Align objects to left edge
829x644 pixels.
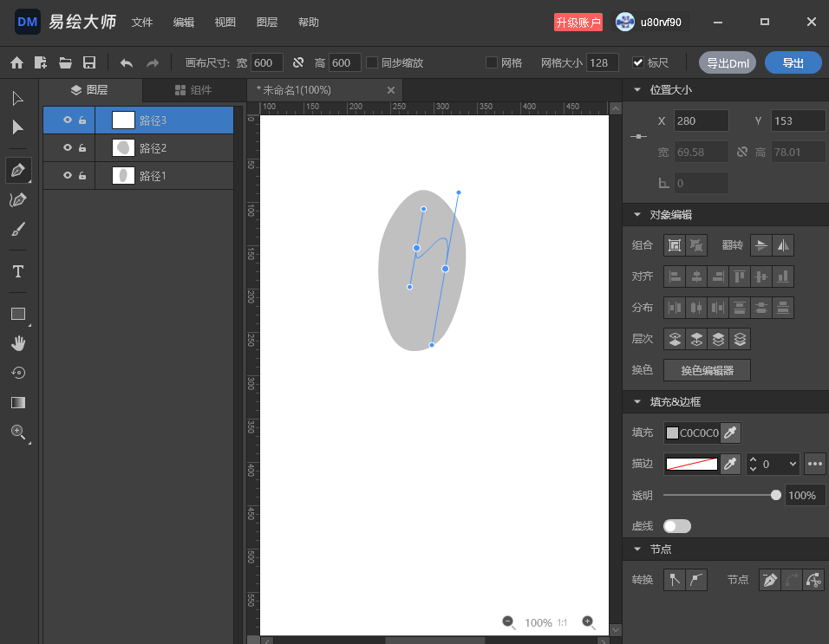click(x=675, y=276)
